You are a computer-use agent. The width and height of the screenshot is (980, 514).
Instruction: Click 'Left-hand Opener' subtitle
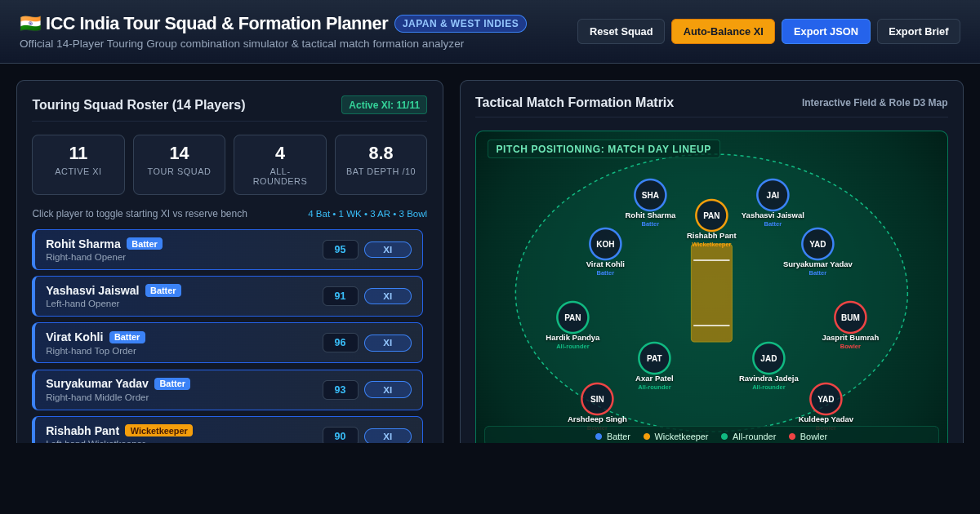(x=82, y=304)
